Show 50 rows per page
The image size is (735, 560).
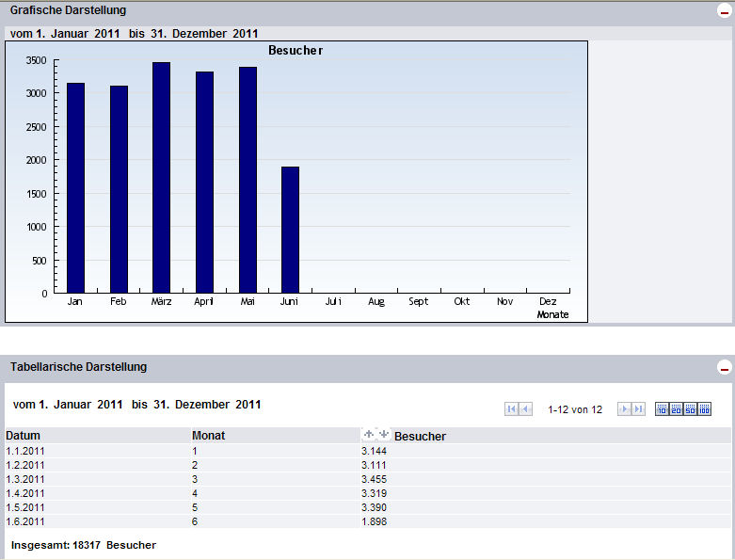[x=690, y=409]
